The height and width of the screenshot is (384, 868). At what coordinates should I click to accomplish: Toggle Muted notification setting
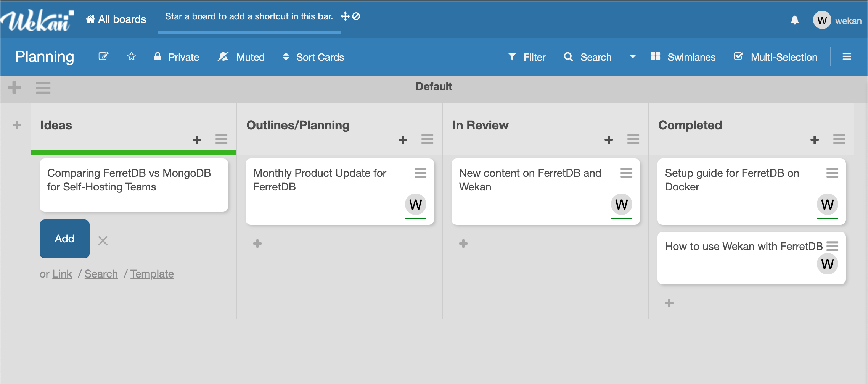pos(241,57)
